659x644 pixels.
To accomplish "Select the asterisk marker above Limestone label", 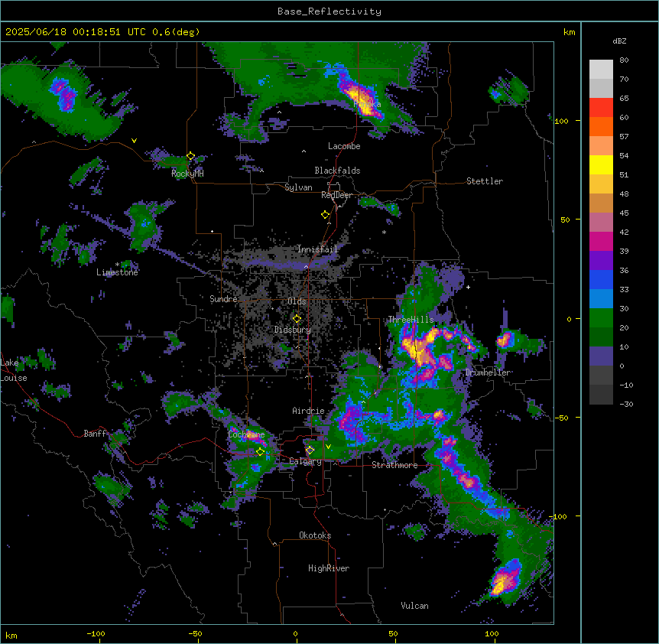I will [x=117, y=265].
